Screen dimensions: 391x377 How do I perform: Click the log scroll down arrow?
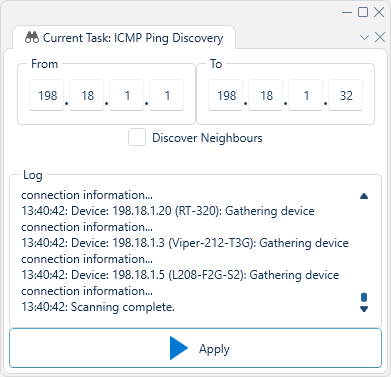364,309
